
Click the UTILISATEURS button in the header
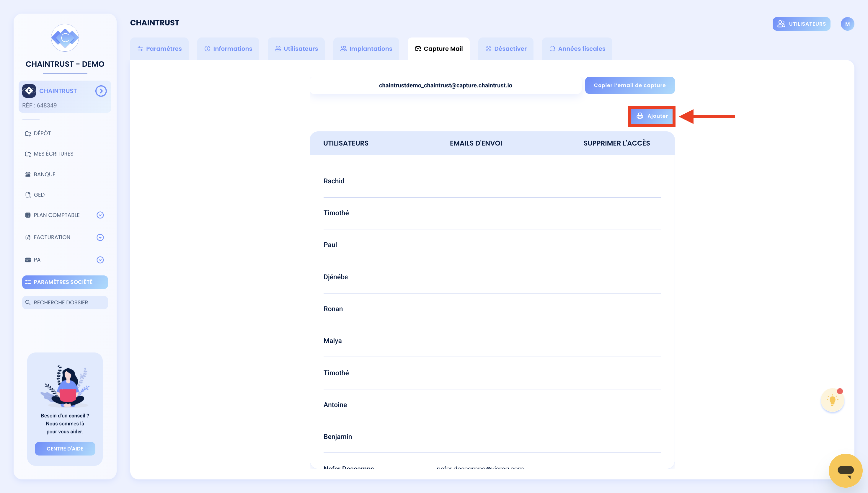pyautogui.click(x=801, y=24)
